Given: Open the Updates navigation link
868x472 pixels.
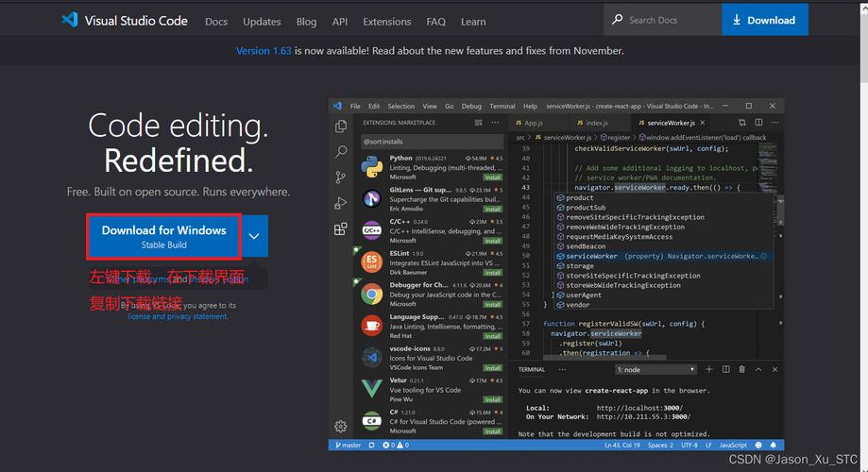Looking at the screenshot, I should 262,22.
